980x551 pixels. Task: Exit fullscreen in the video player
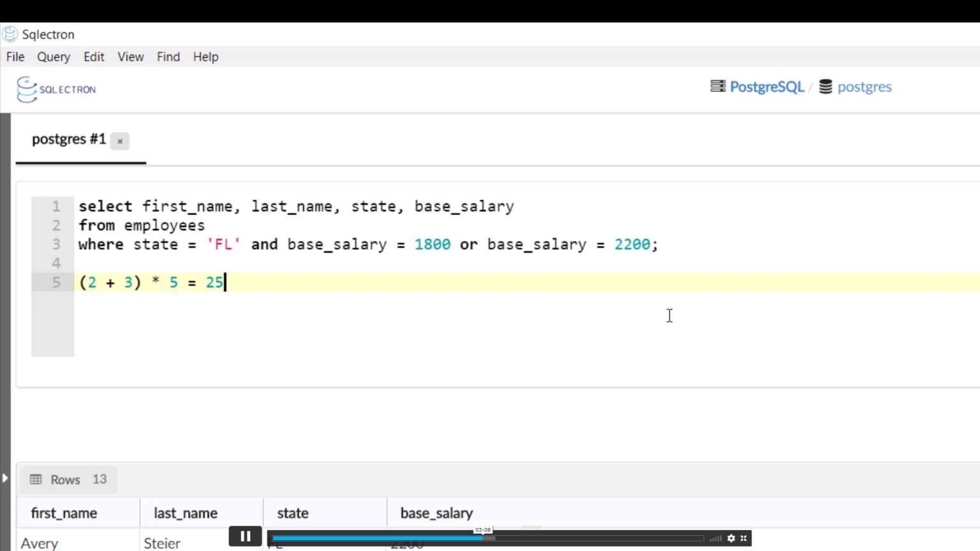pyautogui.click(x=743, y=538)
